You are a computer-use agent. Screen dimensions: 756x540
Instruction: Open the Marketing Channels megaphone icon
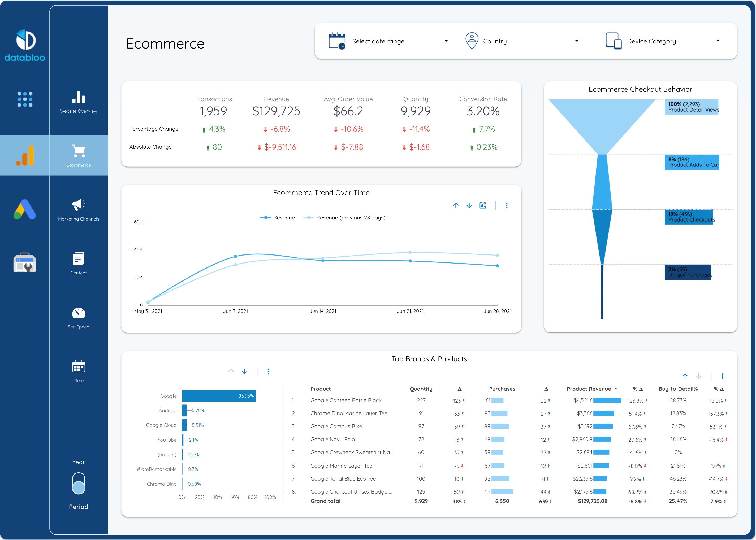(79, 206)
